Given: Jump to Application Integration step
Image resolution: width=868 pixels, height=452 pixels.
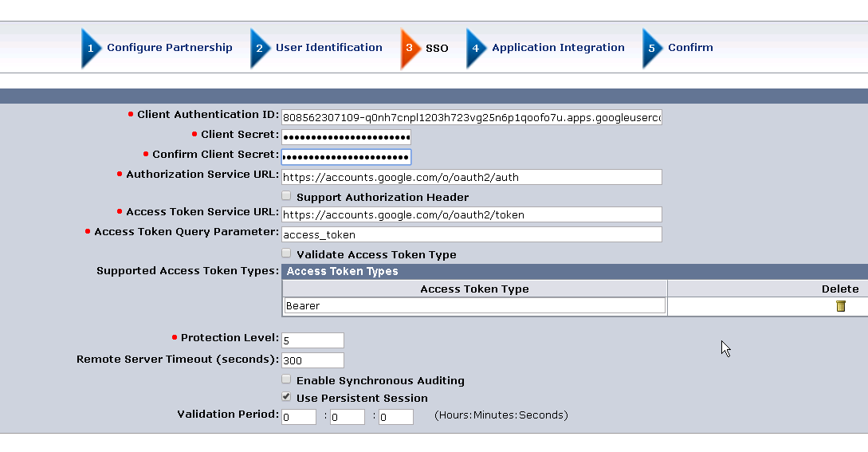Looking at the screenshot, I should [558, 48].
